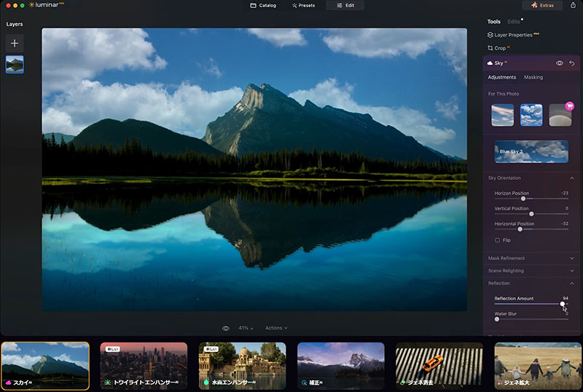Click the Reflection Amount slider handle
The height and width of the screenshot is (392, 583).
tap(562, 304)
